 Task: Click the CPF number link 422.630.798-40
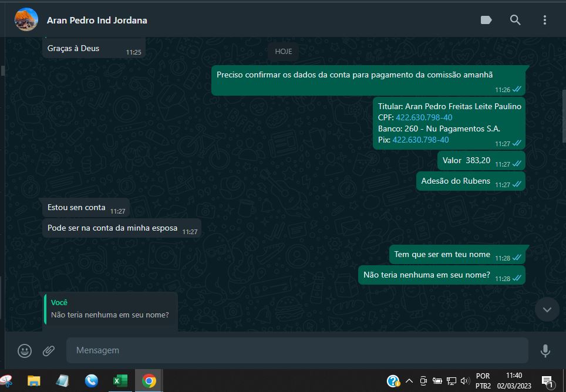(x=424, y=117)
